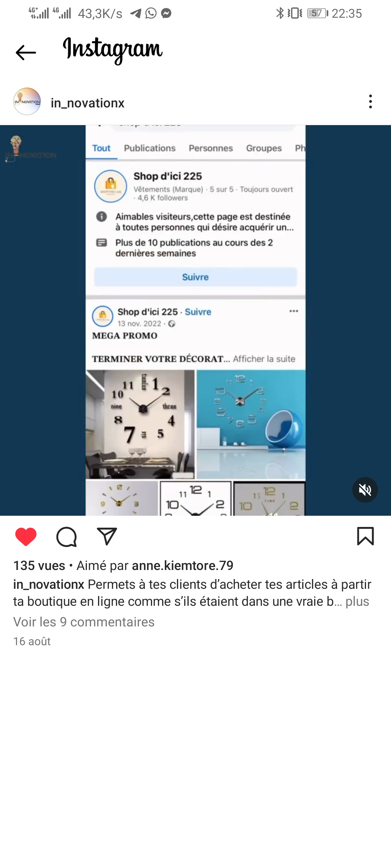391x868 pixels.
Task: Tap the Instagram logo header
Action: click(x=113, y=51)
